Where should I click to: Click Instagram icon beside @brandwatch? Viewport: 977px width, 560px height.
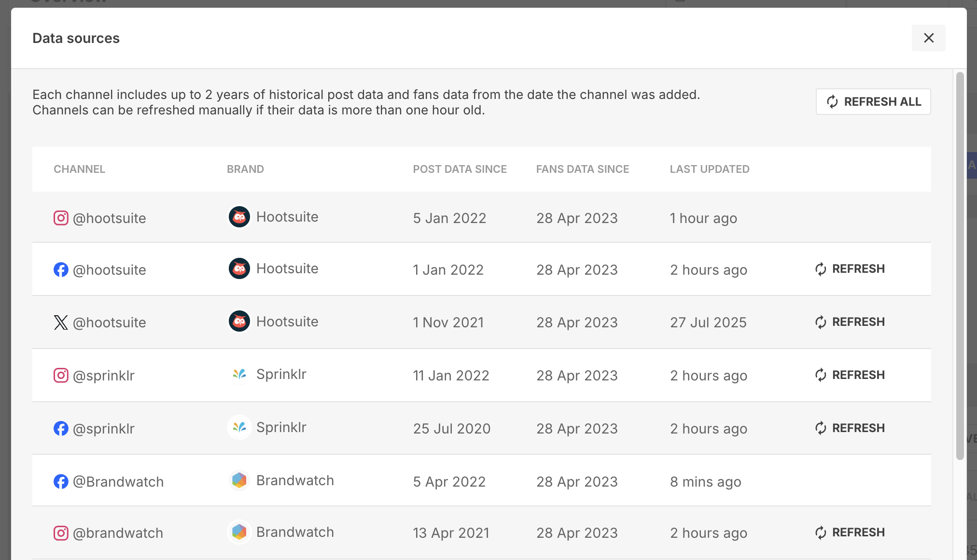coord(61,533)
